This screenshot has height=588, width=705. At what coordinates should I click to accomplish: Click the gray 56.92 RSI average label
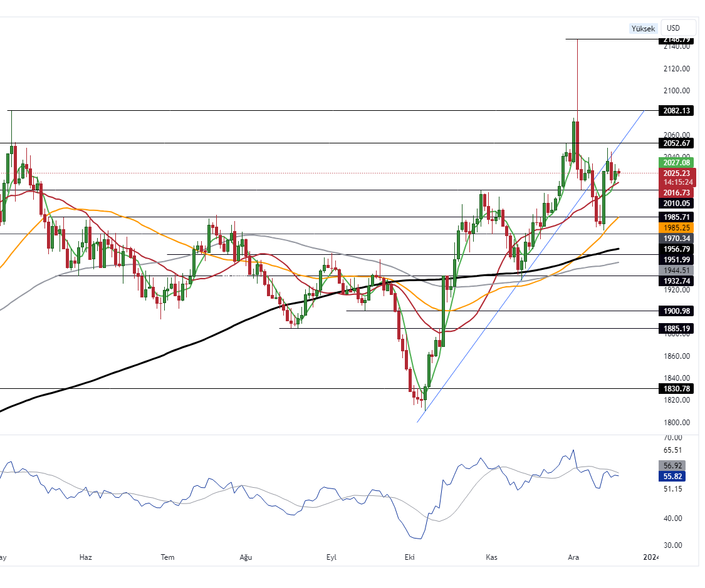point(672,466)
